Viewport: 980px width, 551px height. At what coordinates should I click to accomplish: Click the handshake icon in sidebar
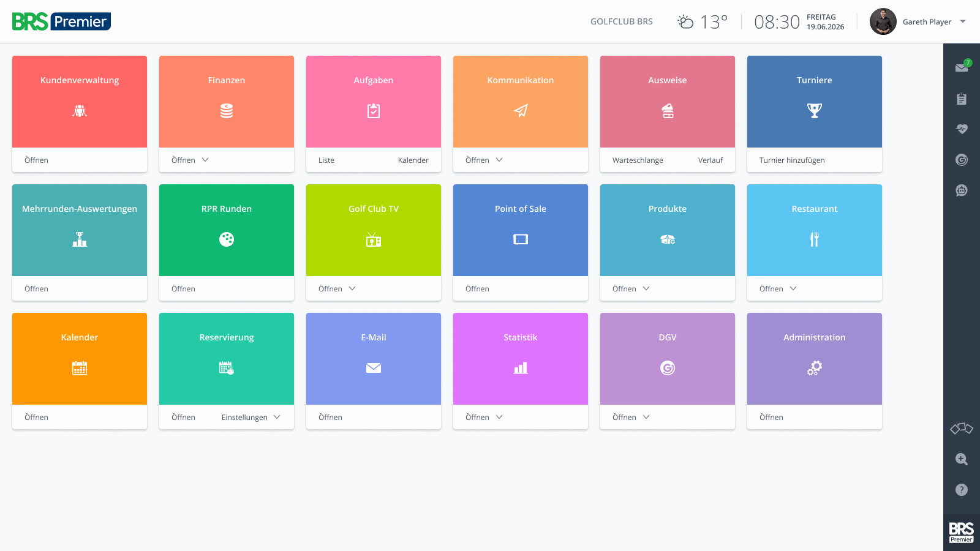(x=962, y=429)
